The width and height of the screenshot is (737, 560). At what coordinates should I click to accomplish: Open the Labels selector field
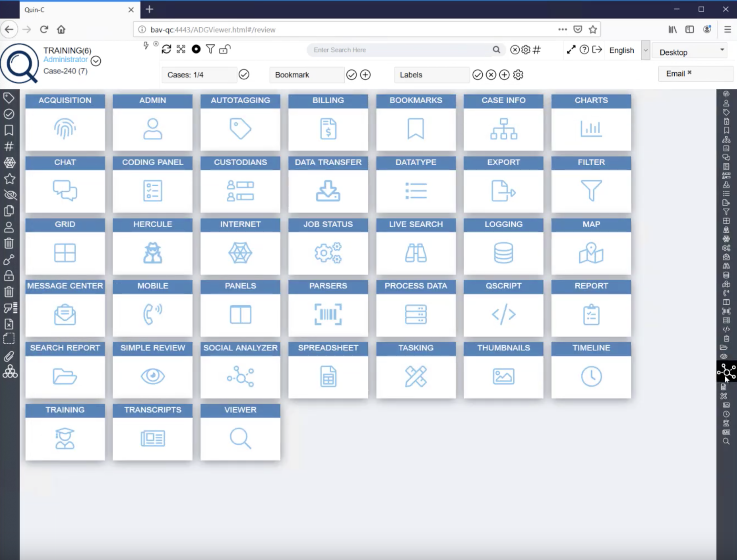432,75
